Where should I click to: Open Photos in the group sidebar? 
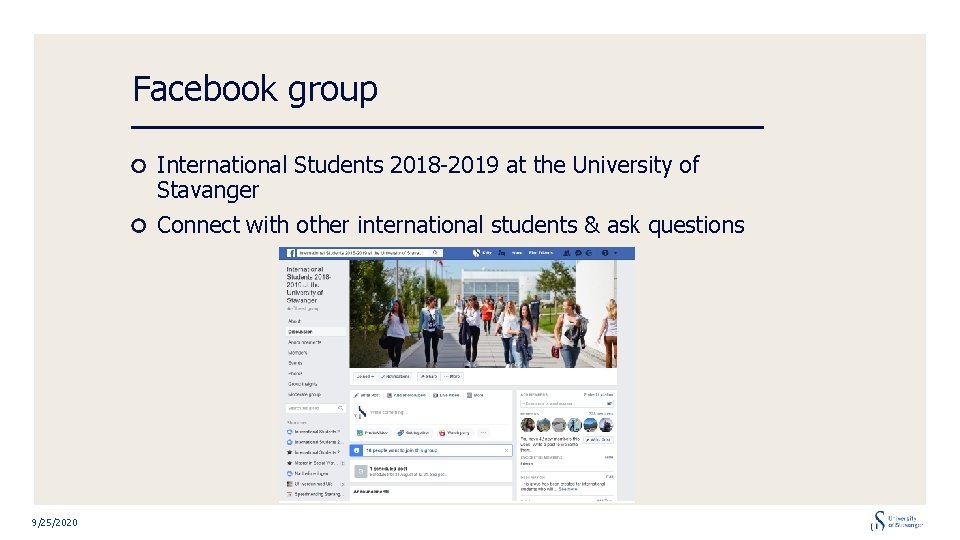[x=295, y=373]
